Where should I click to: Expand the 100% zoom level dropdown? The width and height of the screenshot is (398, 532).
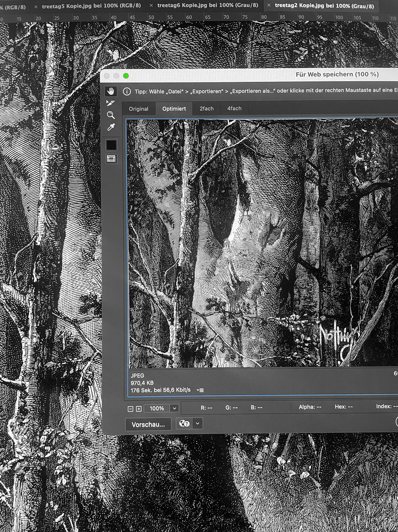tap(174, 408)
